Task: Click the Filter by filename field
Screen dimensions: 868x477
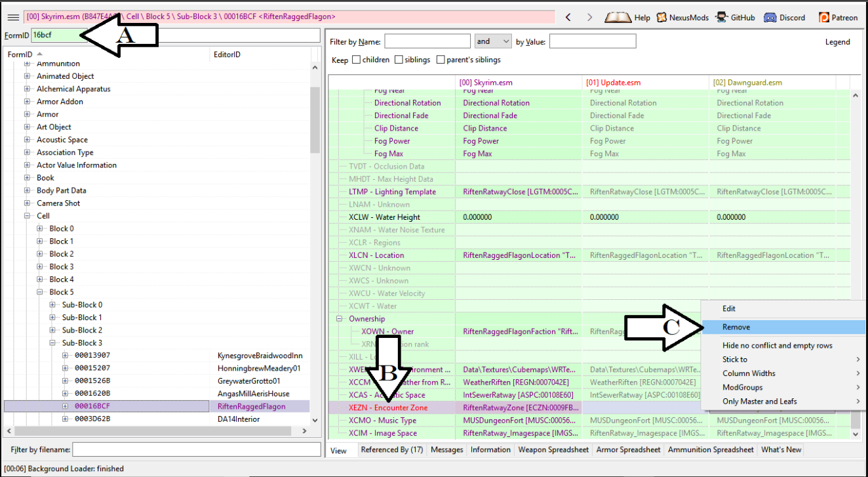Action: pyautogui.click(x=196, y=449)
